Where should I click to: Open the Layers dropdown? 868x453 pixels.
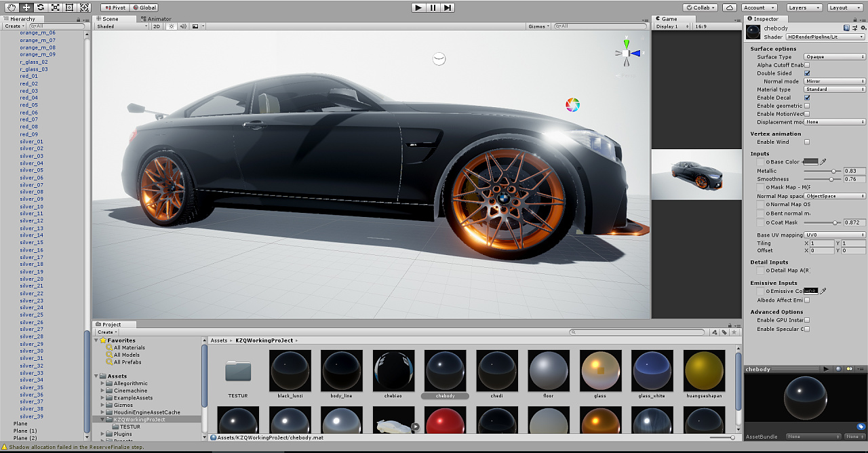pyautogui.click(x=804, y=7)
